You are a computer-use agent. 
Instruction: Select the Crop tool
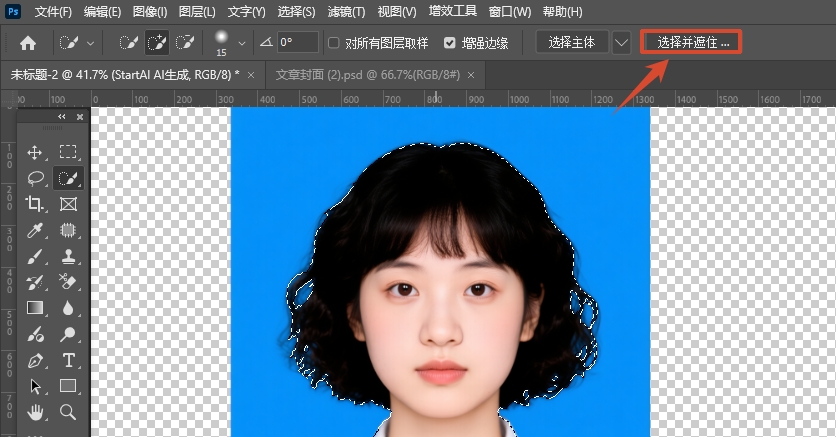[x=34, y=204]
